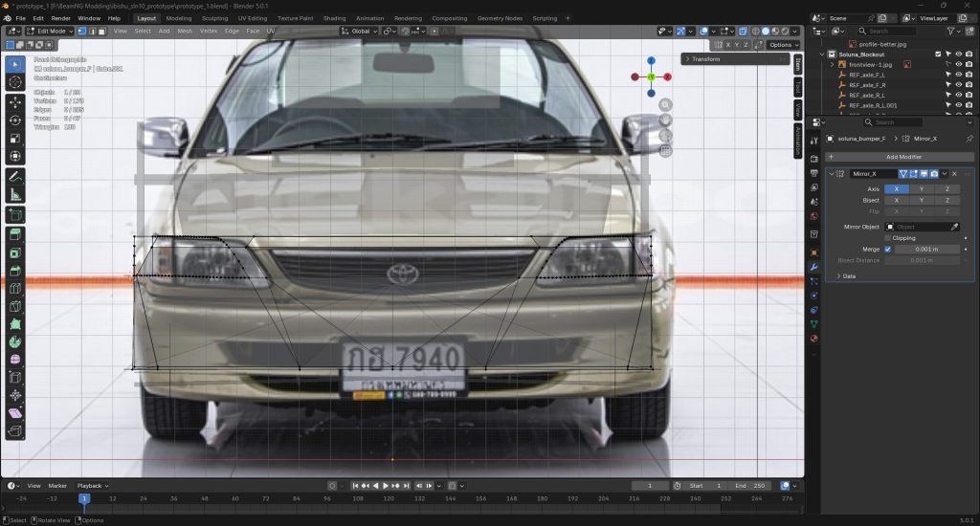Select the Spin tool
The height and width of the screenshot is (526, 980).
click(x=15, y=342)
